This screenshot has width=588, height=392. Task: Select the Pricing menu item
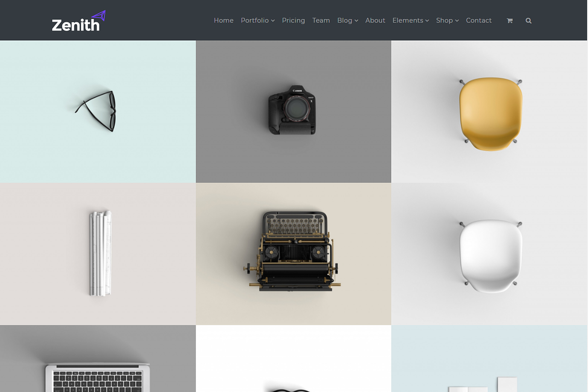tap(293, 20)
